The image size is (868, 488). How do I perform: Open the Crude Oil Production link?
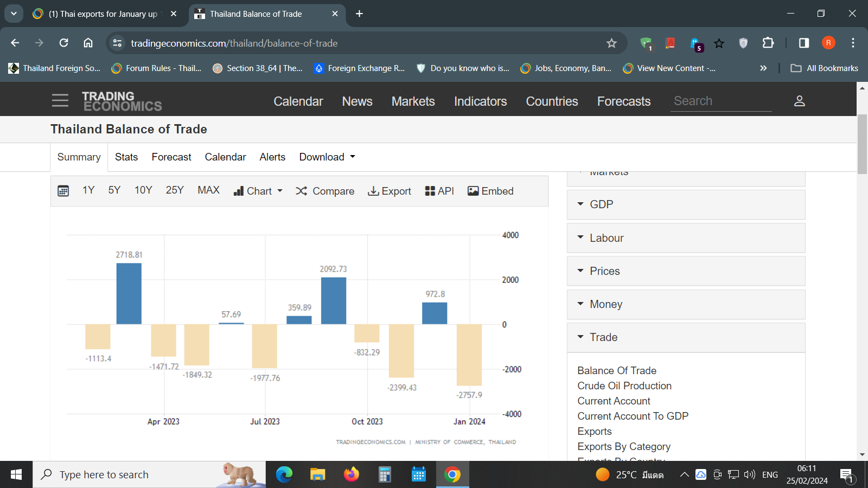point(624,386)
